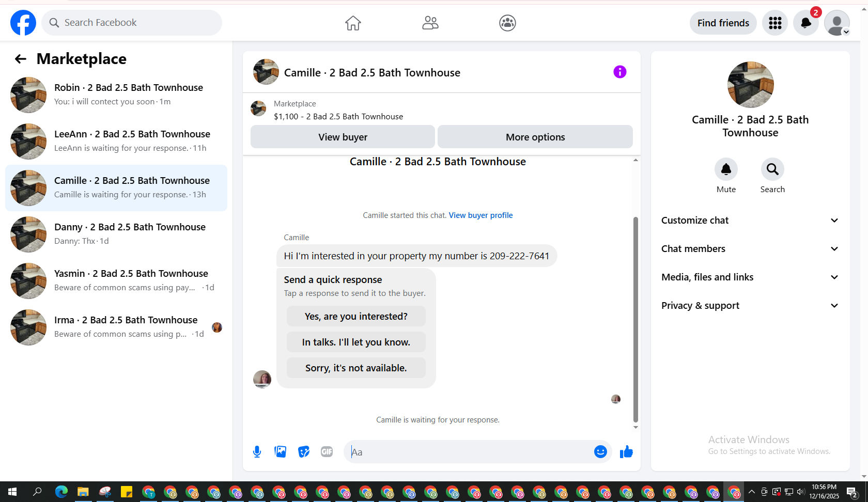Expand Media, files and links section
This screenshot has width=868, height=502.
(x=750, y=277)
